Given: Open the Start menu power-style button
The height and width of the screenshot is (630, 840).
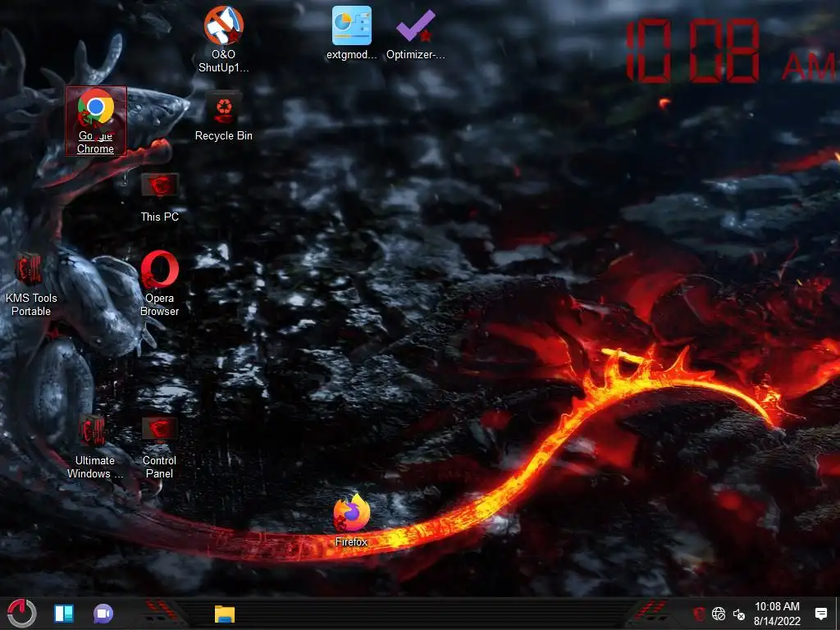Looking at the screenshot, I should [x=22, y=613].
